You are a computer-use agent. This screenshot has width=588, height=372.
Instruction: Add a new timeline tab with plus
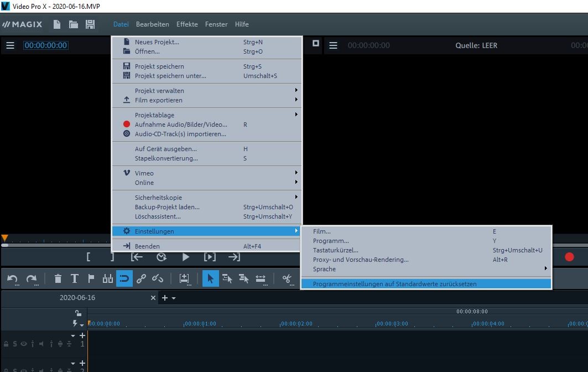click(165, 298)
